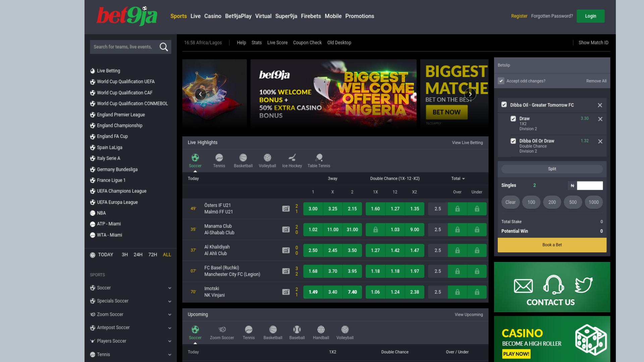Select Volleyball in Upcoming section
The width and height of the screenshot is (644, 362).
pos(345,333)
